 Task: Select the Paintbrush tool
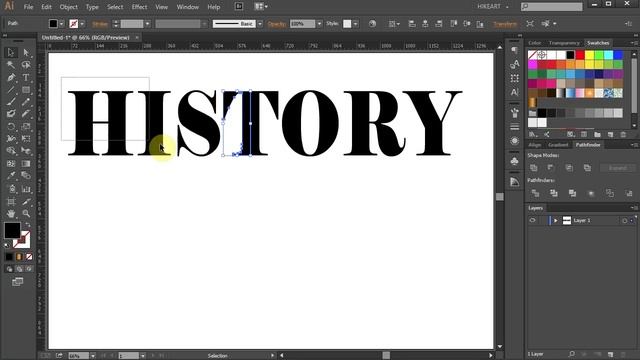click(11, 102)
